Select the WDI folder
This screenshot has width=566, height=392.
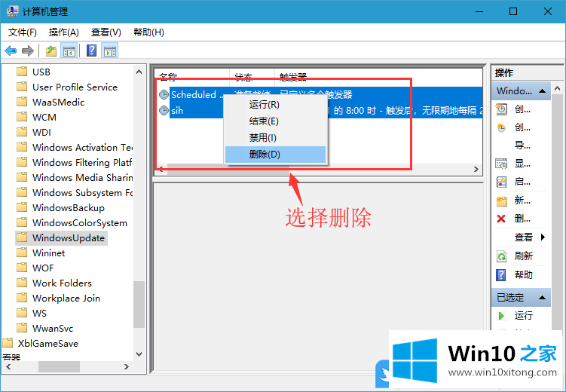pyautogui.click(x=41, y=133)
